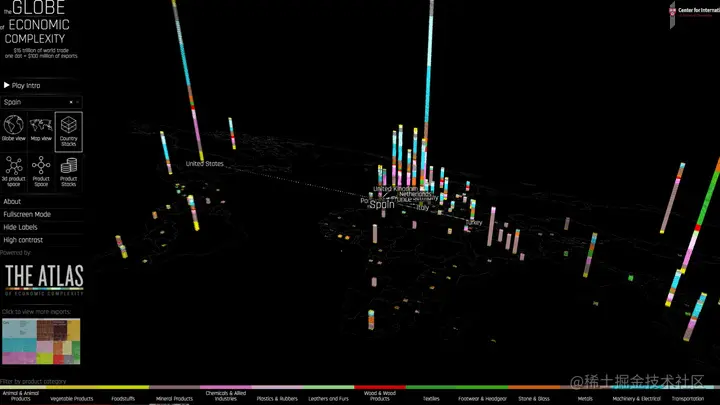Select the Product Stacks view
The height and width of the screenshot is (405, 720).
[68, 171]
